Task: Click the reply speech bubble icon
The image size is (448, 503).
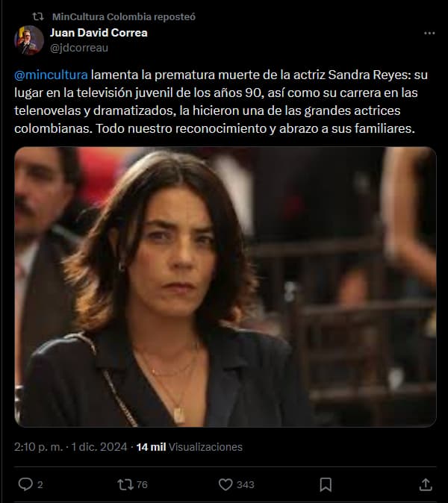Action: [x=25, y=484]
